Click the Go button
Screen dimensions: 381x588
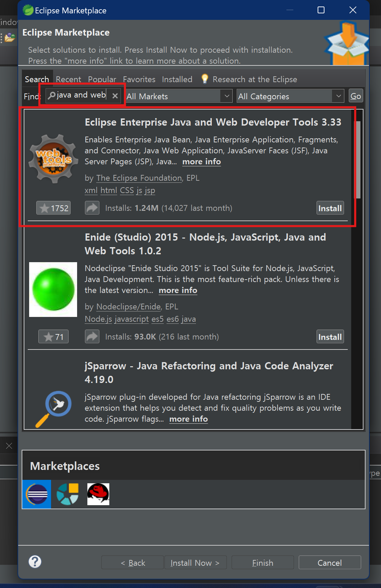[x=356, y=96]
